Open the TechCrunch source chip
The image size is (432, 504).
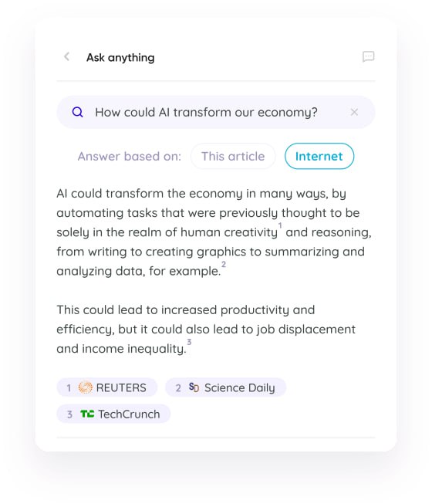(x=113, y=414)
